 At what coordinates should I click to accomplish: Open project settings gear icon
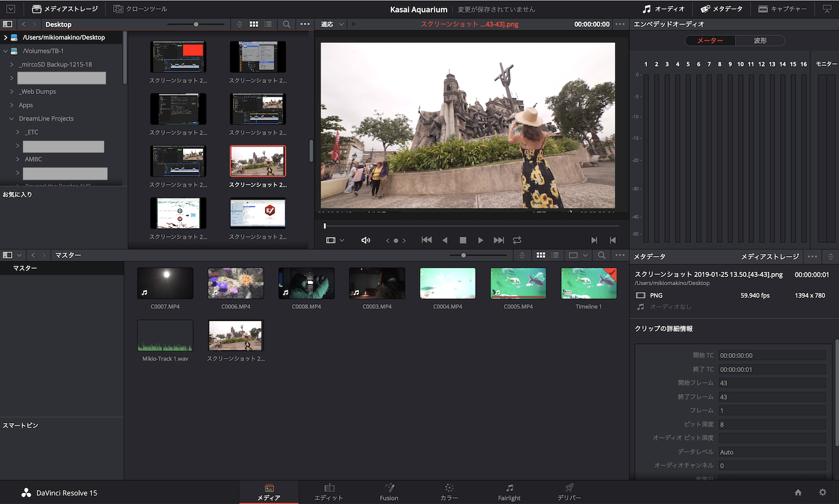point(822,492)
